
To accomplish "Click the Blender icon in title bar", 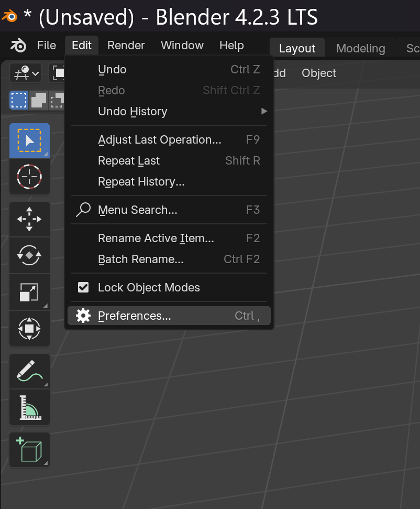I will pos(10,16).
